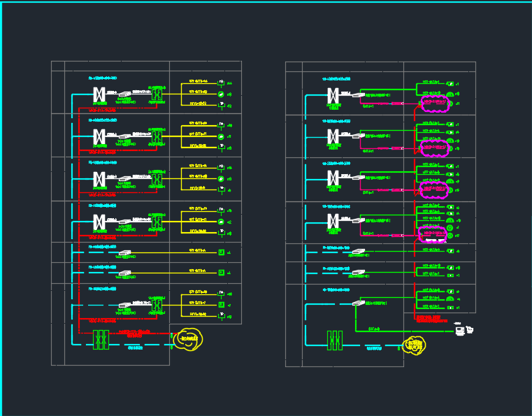
Task: Select the white switch symbol in the right diagram's top row
Action: 359,94
